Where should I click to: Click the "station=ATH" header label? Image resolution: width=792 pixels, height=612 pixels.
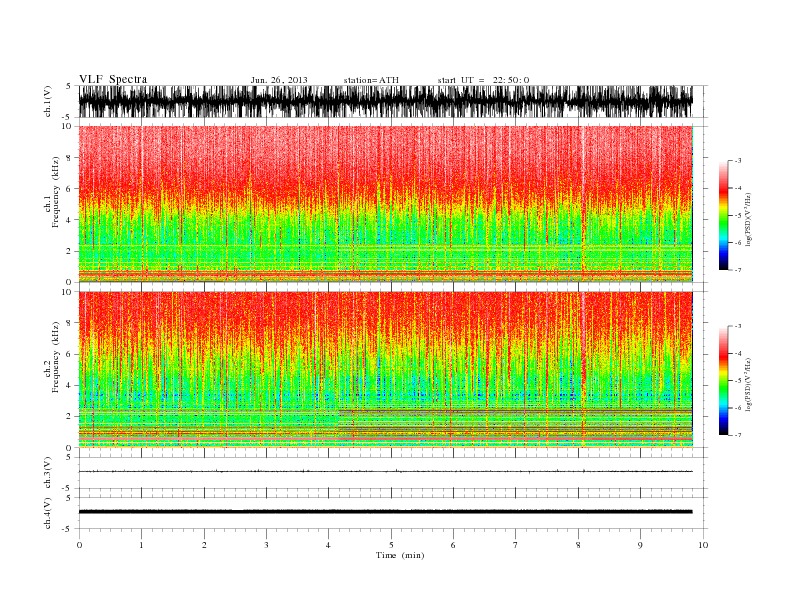point(371,80)
